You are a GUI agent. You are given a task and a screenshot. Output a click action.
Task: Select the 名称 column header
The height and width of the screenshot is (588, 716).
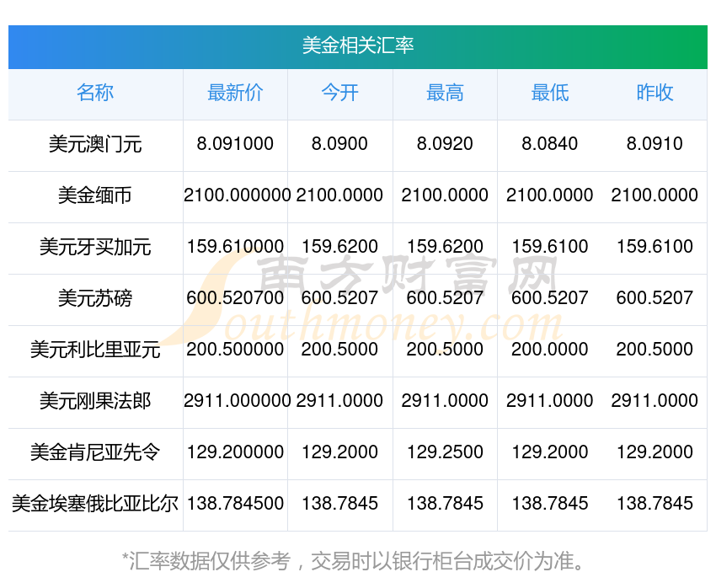pos(95,93)
